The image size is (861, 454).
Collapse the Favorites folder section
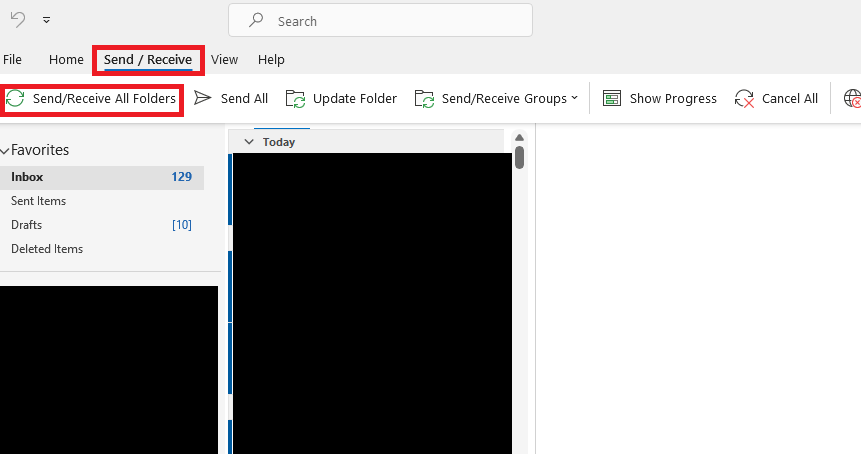coord(5,150)
